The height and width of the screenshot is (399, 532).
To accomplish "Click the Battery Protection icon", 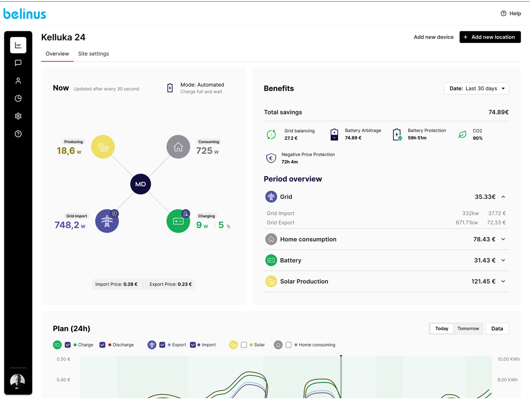I will (397, 135).
